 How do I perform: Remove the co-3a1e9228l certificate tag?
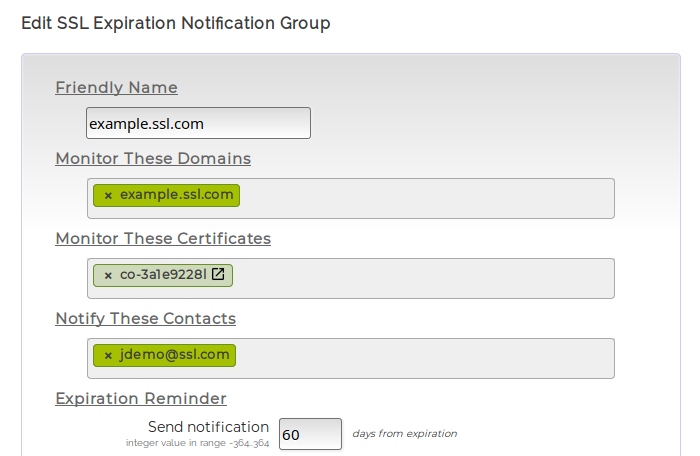[x=108, y=275]
